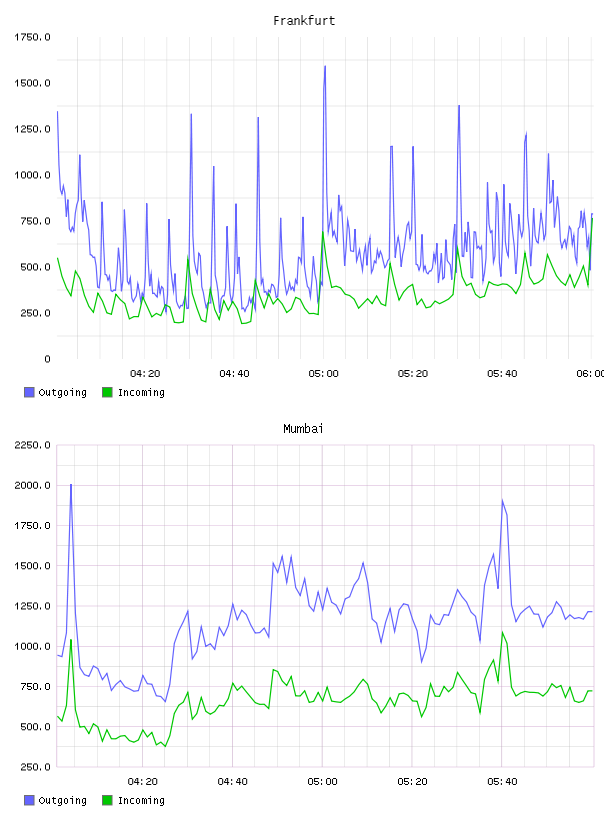Select the Outgoing legend label in Mumbai

click(62, 800)
